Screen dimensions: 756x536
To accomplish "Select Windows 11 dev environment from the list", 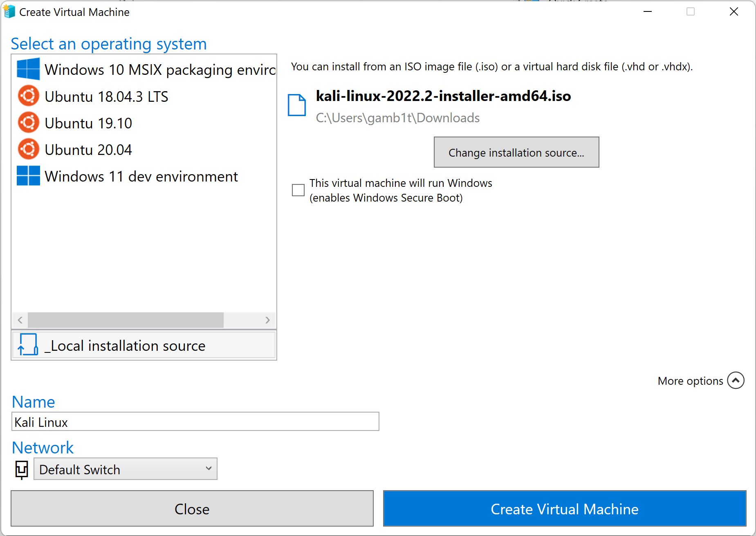I will point(141,176).
